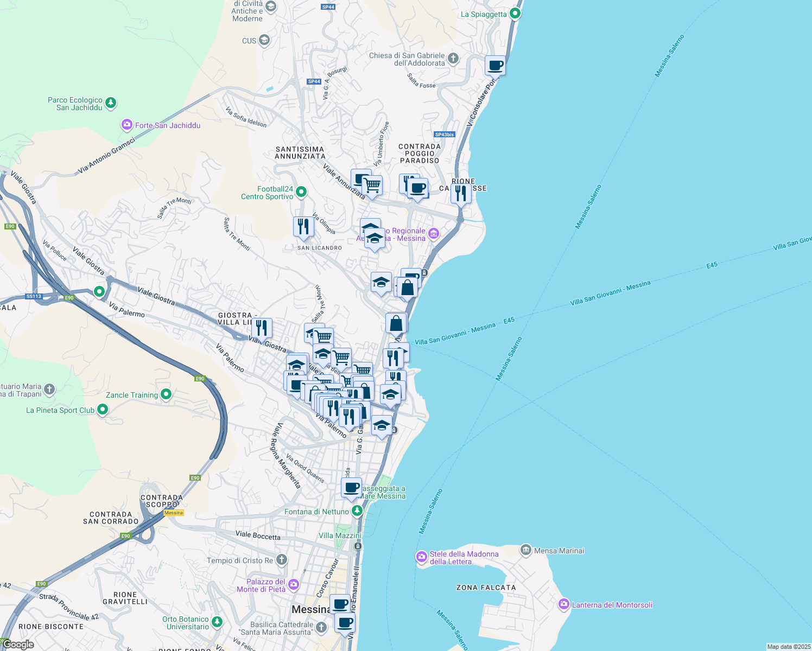Click the Zancle Training tree marker

[166, 394]
